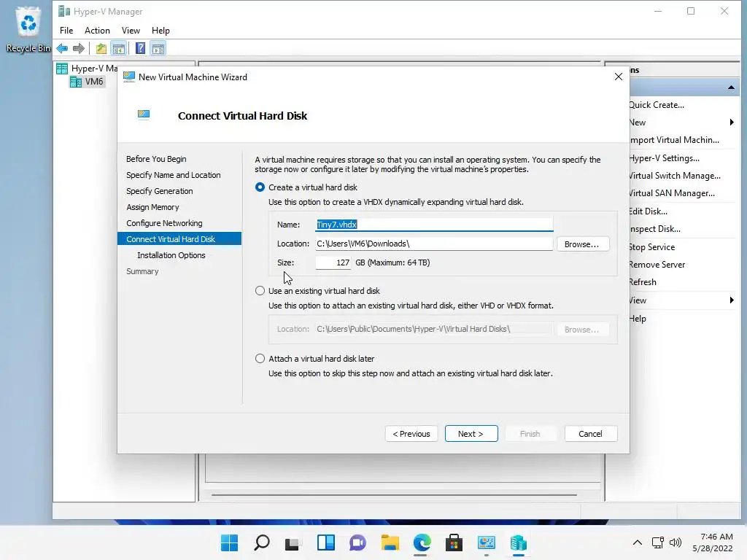The height and width of the screenshot is (560, 747).
Task: Toggle the Action pane toolbar icon
Action: coord(158,48)
